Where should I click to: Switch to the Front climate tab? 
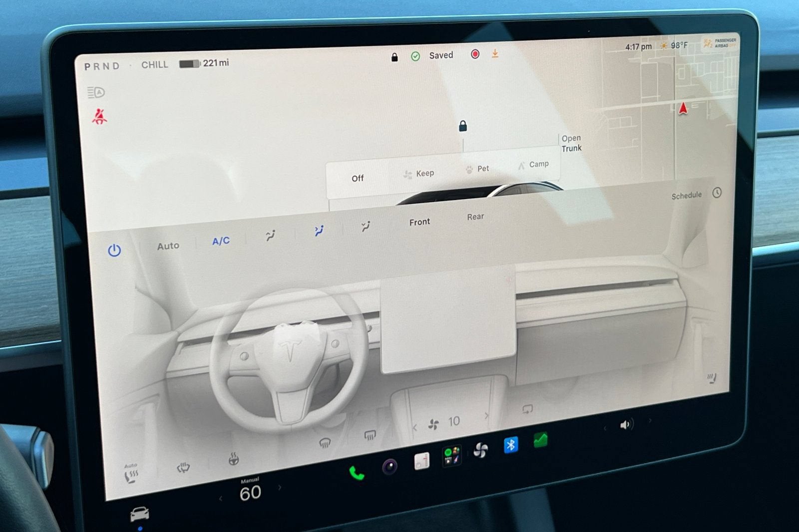click(419, 222)
